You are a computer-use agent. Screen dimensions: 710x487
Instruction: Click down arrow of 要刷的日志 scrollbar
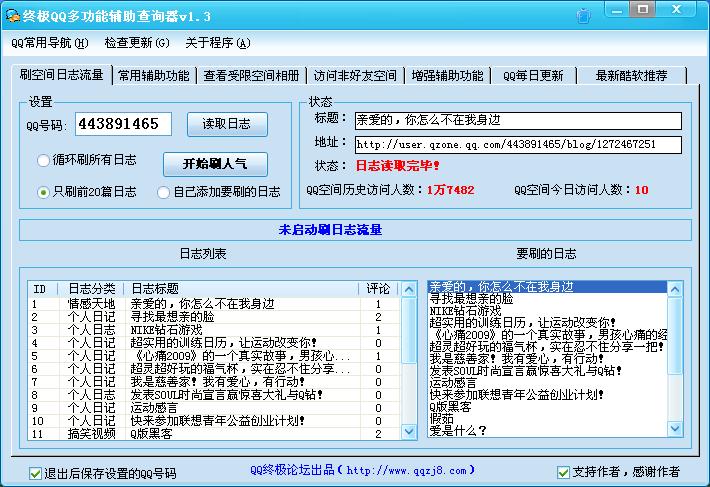click(675, 428)
